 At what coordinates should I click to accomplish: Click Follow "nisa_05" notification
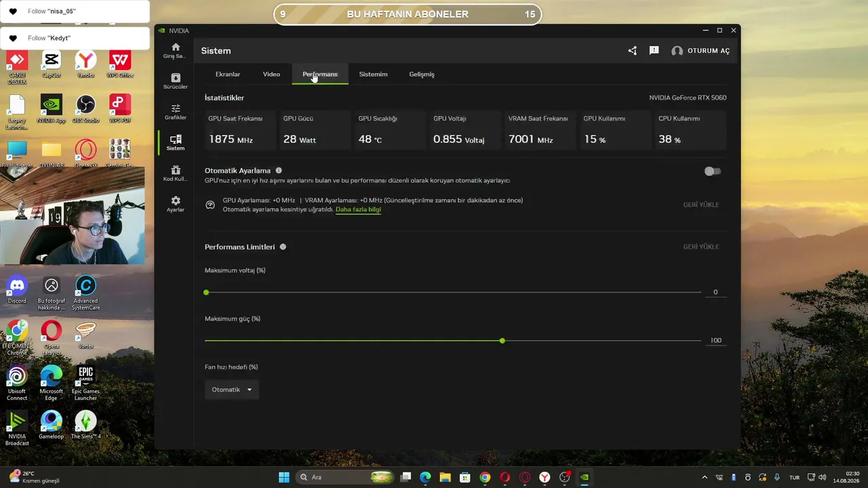[75, 12]
